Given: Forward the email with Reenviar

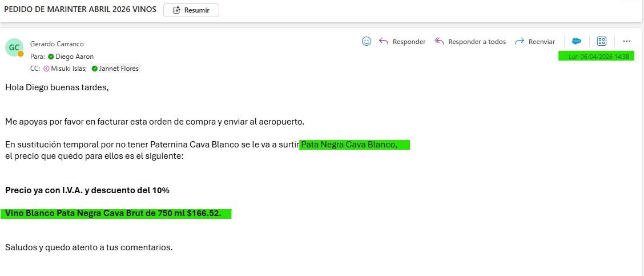Looking at the screenshot, I should [534, 42].
